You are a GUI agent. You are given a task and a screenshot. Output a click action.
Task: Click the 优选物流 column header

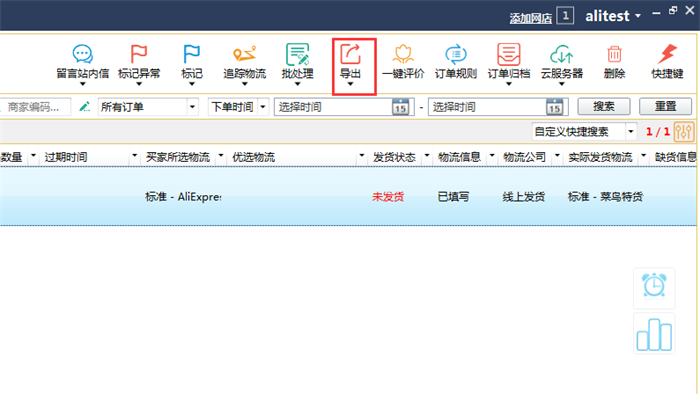coord(254,157)
